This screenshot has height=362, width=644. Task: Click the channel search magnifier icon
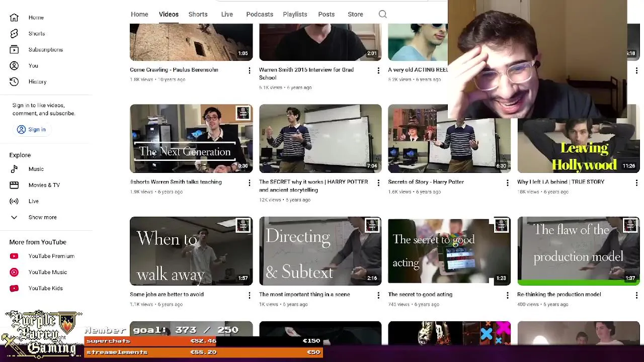point(383,14)
